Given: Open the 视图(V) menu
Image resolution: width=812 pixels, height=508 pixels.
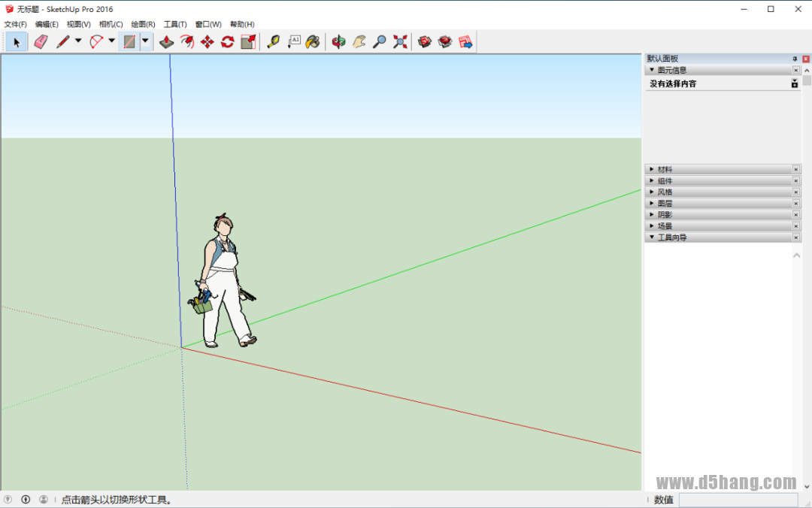Looking at the screenshot, I should (x=79, y=24).
